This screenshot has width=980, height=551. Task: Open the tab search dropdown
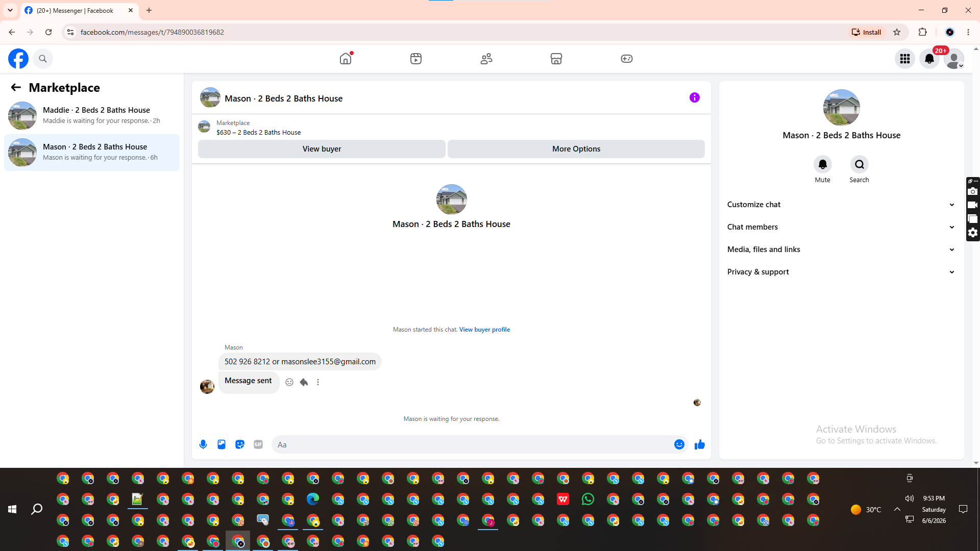click(x=10, y=10)
